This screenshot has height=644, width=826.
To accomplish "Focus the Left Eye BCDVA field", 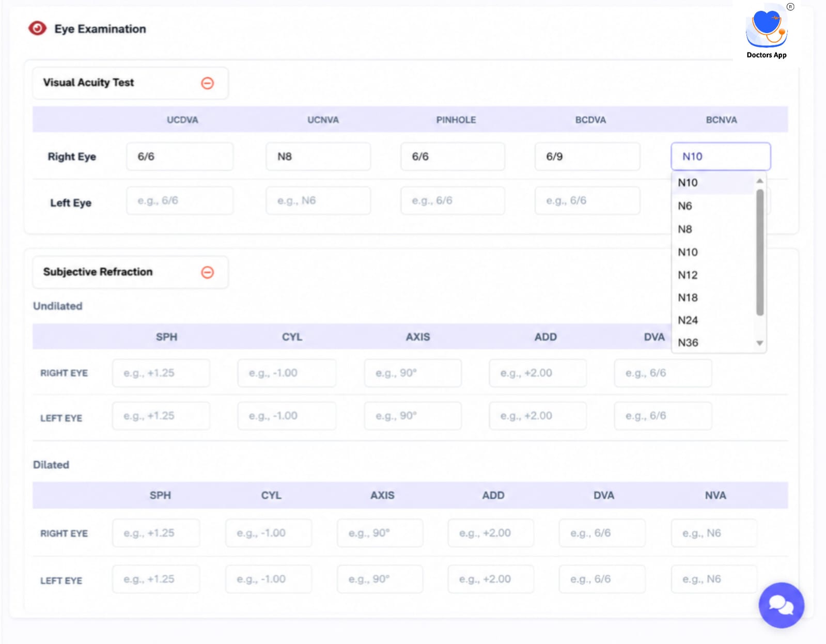I will click(x=587, y=200).
